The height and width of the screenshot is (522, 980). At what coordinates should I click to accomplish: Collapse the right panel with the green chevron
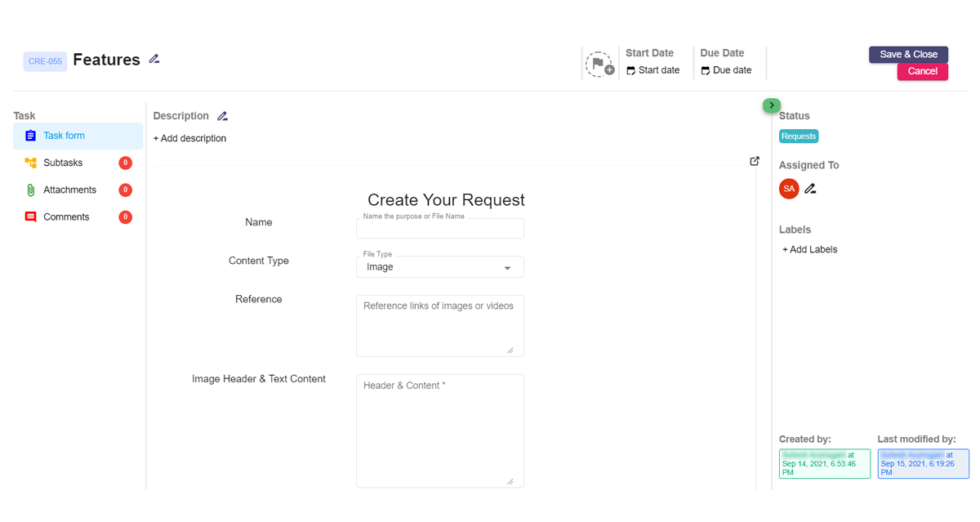[771, 105]
